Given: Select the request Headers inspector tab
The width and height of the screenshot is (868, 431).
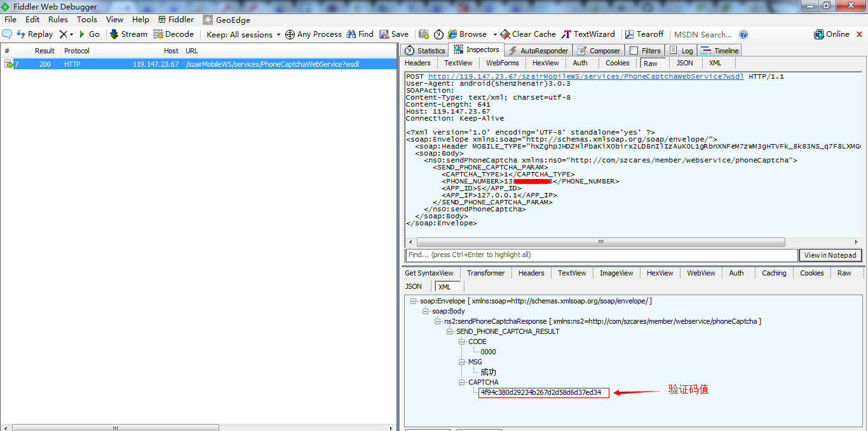Looking at the screenshot, I should [417, 63].
